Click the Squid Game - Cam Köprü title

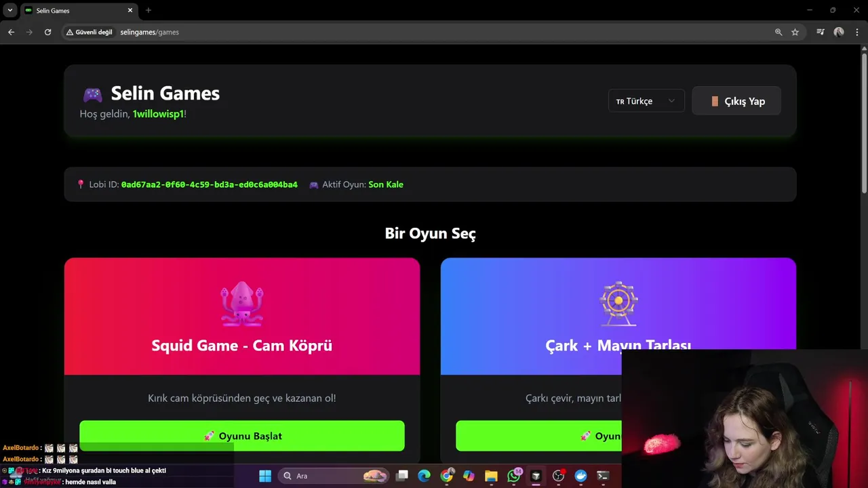click(242, 345)
